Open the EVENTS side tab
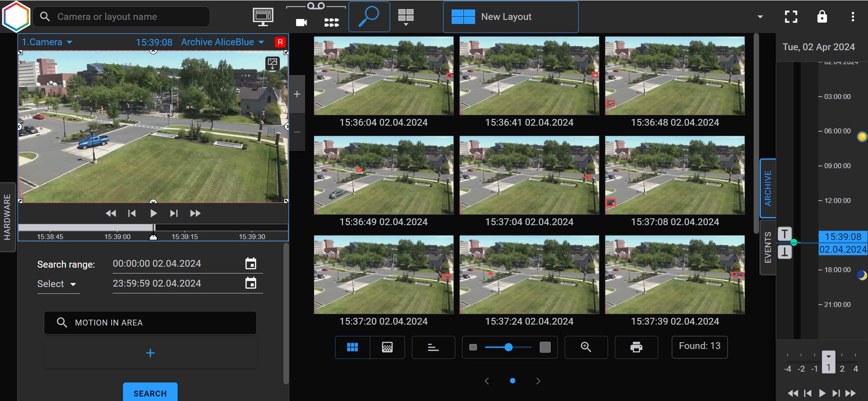The height and width of the screenshot is (401, 868). point(768,247)
